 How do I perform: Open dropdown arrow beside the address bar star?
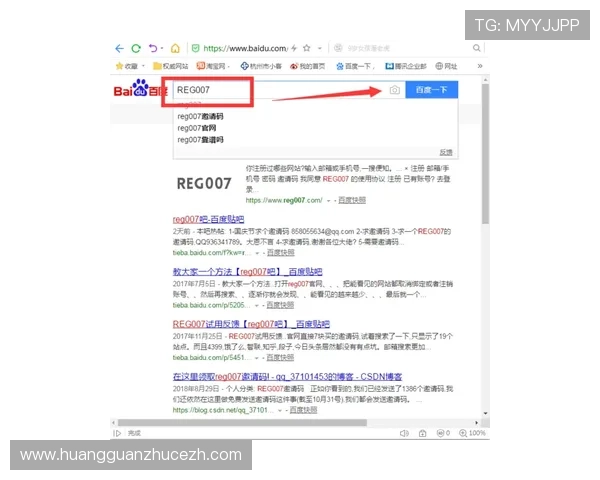pyautogui.click(x=320, y=48)
